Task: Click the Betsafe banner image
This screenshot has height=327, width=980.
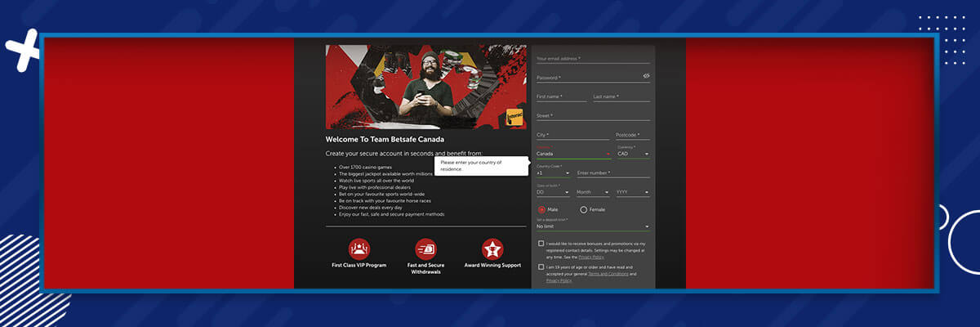Action: (425, 87)
